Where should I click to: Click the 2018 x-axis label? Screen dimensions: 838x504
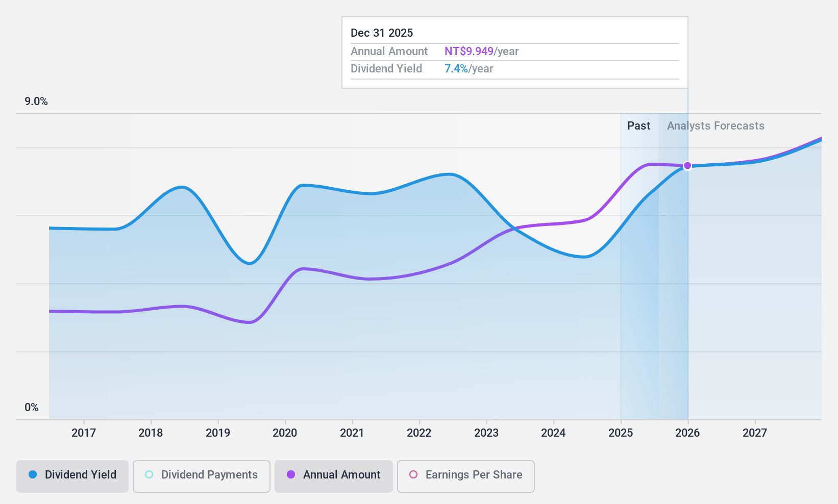[x=151, y=433]
